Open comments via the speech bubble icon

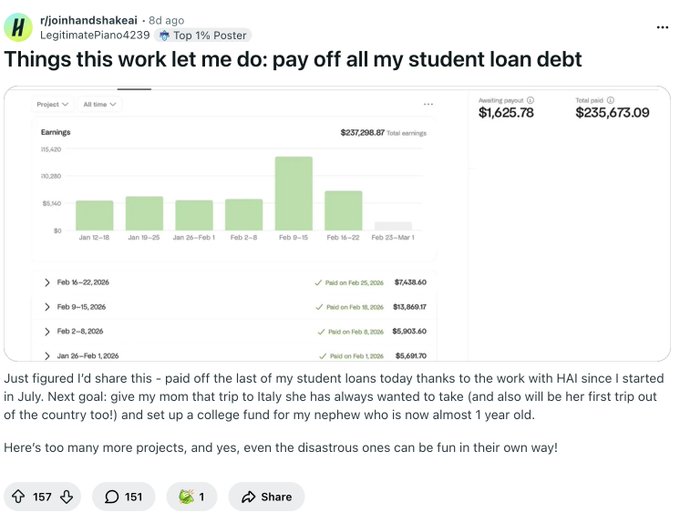[112, 496]
